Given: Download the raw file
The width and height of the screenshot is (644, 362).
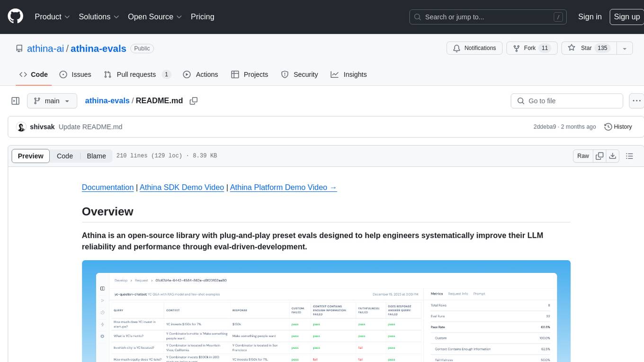Looking at the screenshot, I should [x=613, y=156].
